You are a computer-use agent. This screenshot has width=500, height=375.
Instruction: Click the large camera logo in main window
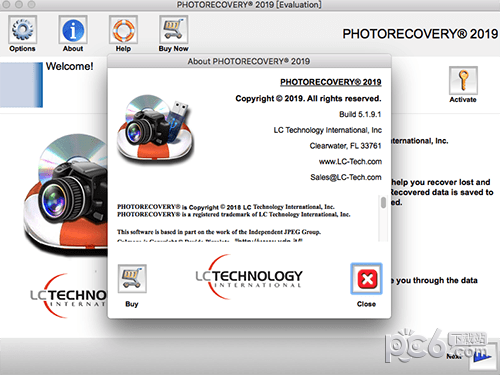tap(65, 195)
